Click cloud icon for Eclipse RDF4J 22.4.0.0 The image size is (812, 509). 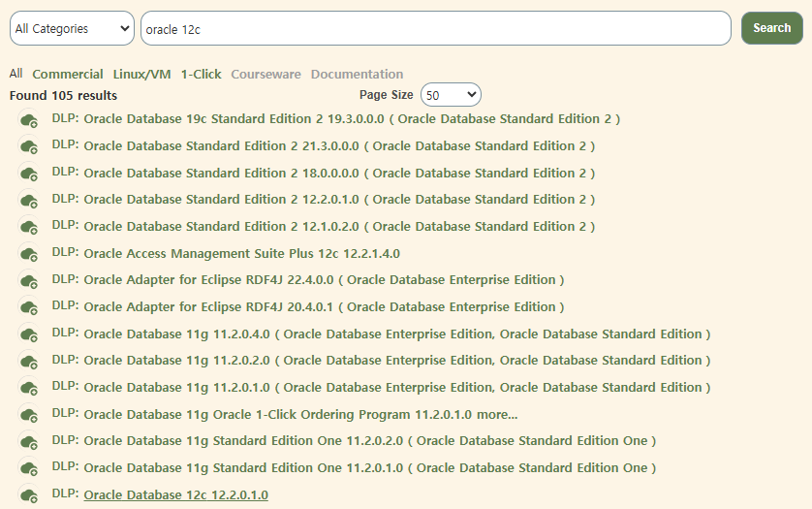pyautogui.click(x=29, y=281)
